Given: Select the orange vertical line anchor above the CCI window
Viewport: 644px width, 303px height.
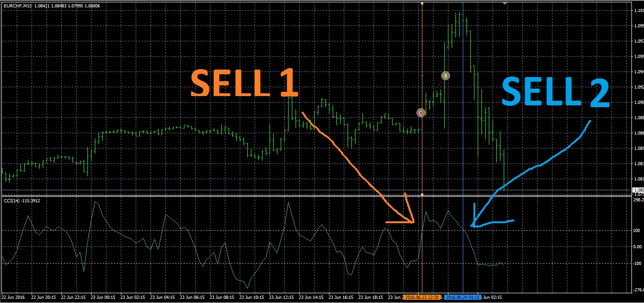Looking at the screenshot, I should [x=422, y=194].
